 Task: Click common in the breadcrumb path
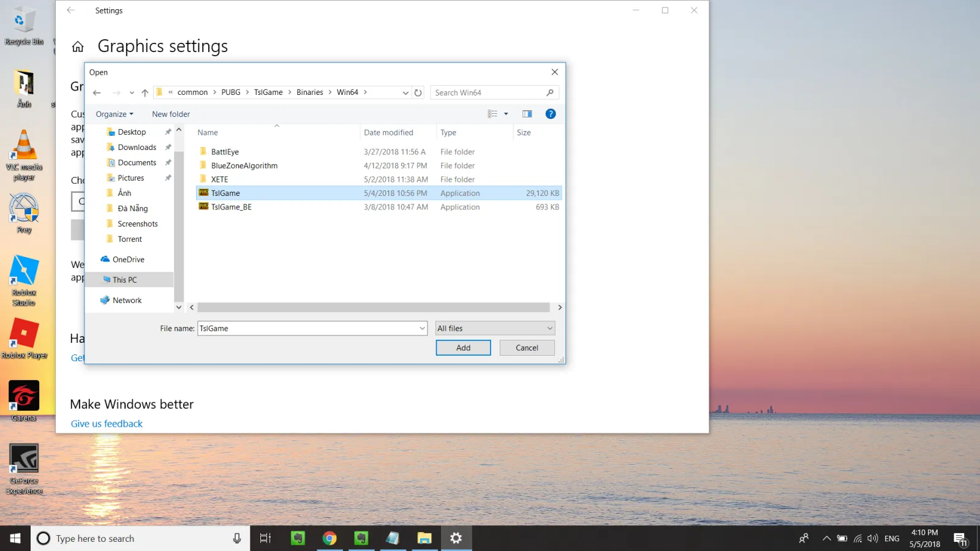pyautogui.click(x=192, y=92)
